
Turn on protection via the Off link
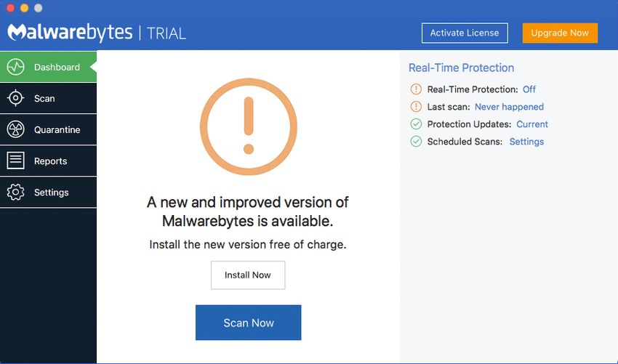529,89
